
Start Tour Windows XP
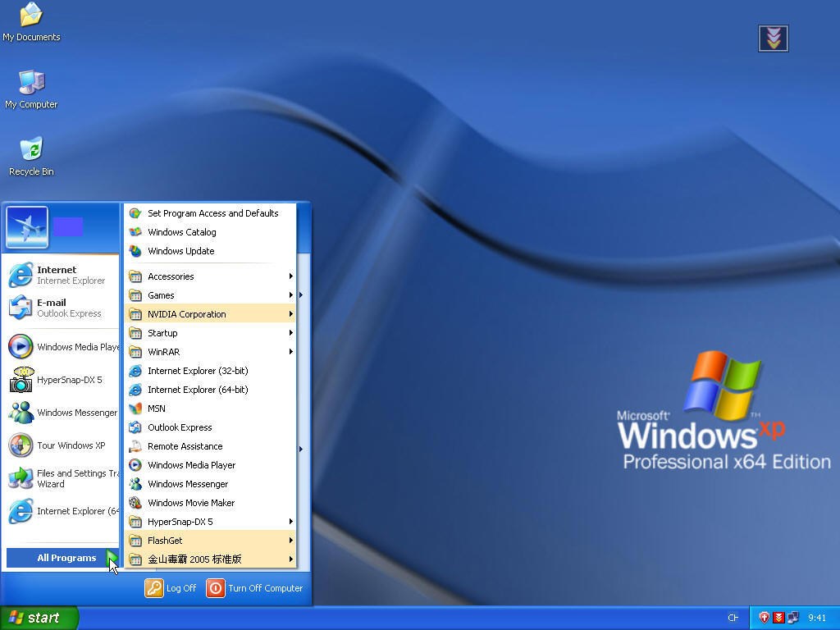(62, 445)
